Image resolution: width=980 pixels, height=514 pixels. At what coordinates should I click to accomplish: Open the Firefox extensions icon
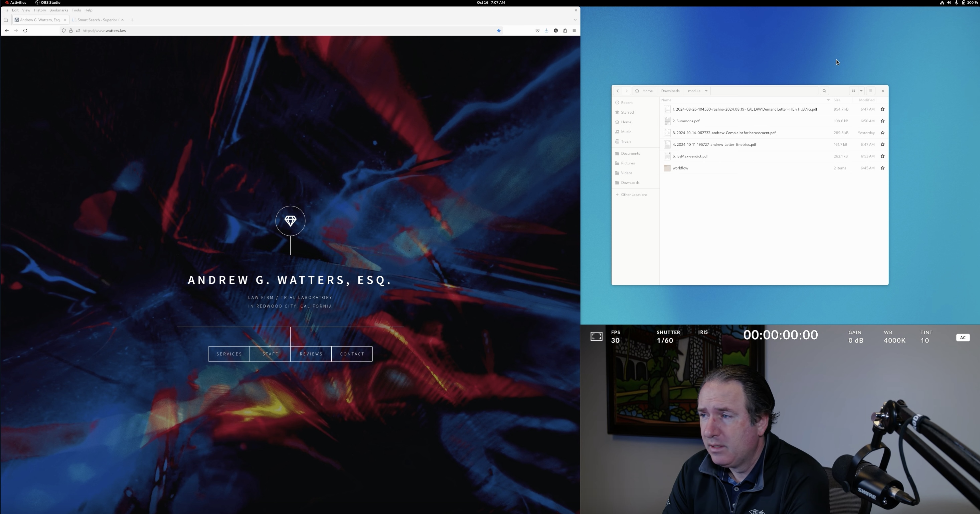[x=565, y=30]
